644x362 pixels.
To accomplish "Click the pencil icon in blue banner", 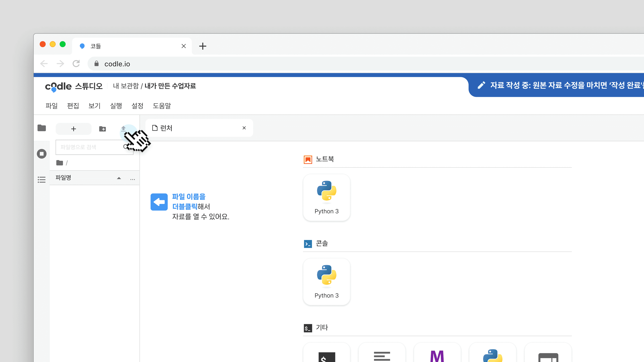I will pos(481,85).
